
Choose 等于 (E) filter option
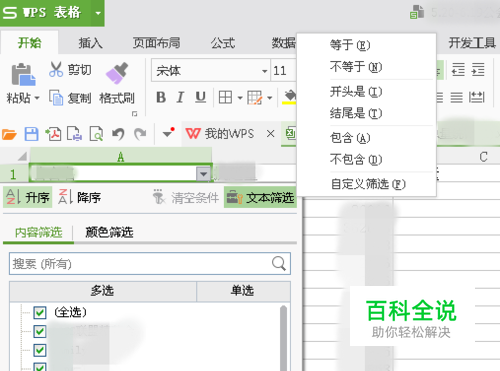tap(366, 45)
